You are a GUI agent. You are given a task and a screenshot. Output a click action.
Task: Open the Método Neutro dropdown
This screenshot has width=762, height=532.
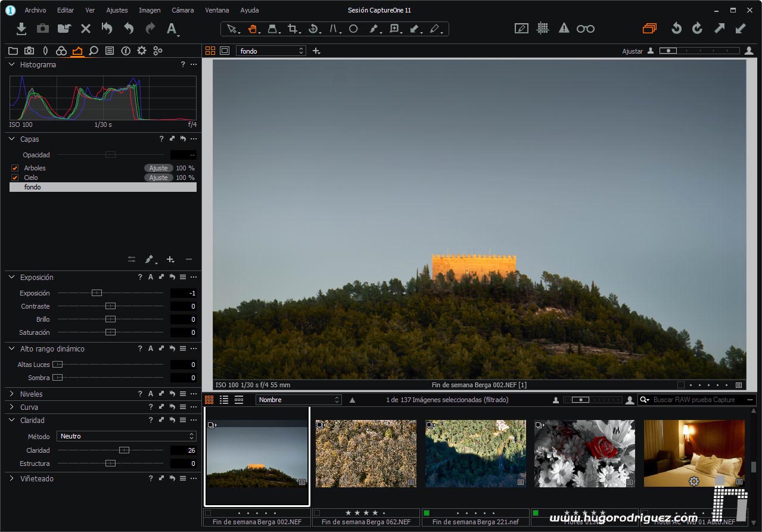pyautogui.click(x=126, y=436)
